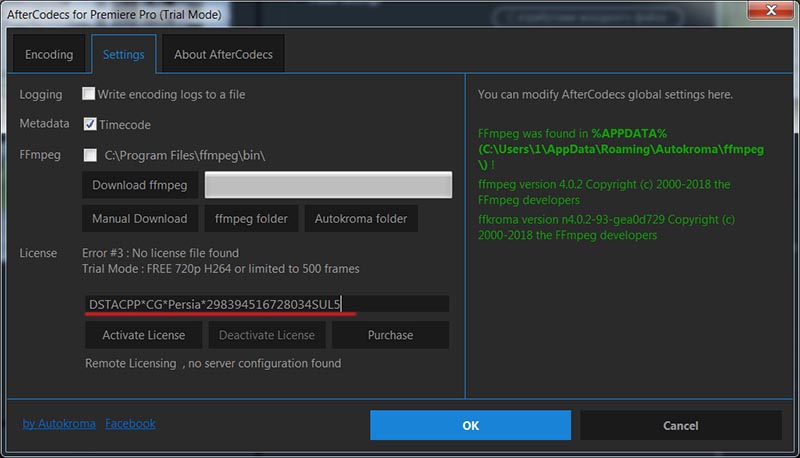Close the AfterCodecs window
The width and height of the screenshot is (800, 458).
point(771,10)
